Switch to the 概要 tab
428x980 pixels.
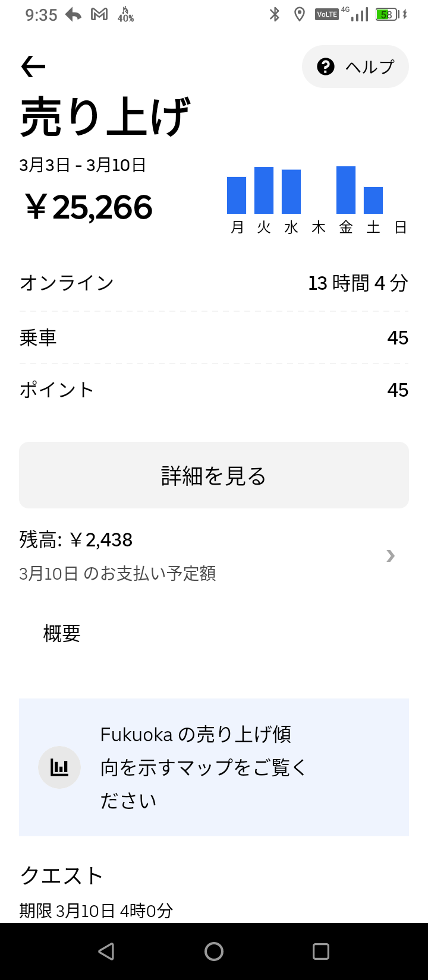tap(62, 634)
